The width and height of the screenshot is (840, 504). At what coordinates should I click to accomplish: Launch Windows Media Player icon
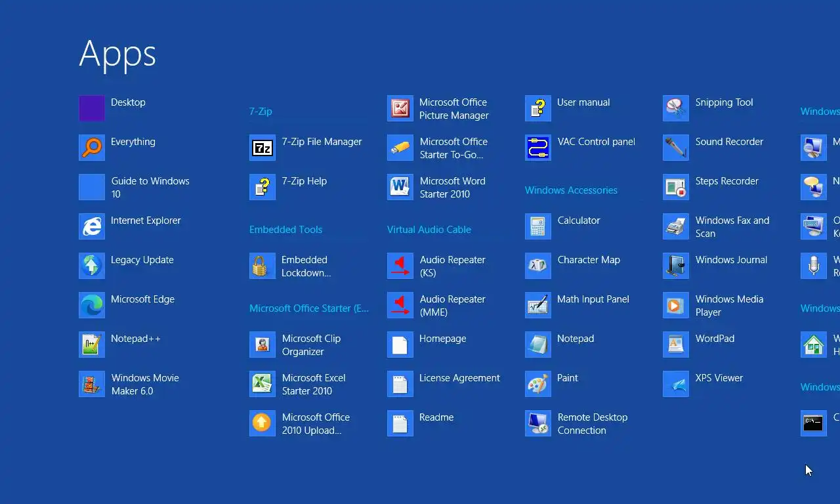click(x=676, y=305)
